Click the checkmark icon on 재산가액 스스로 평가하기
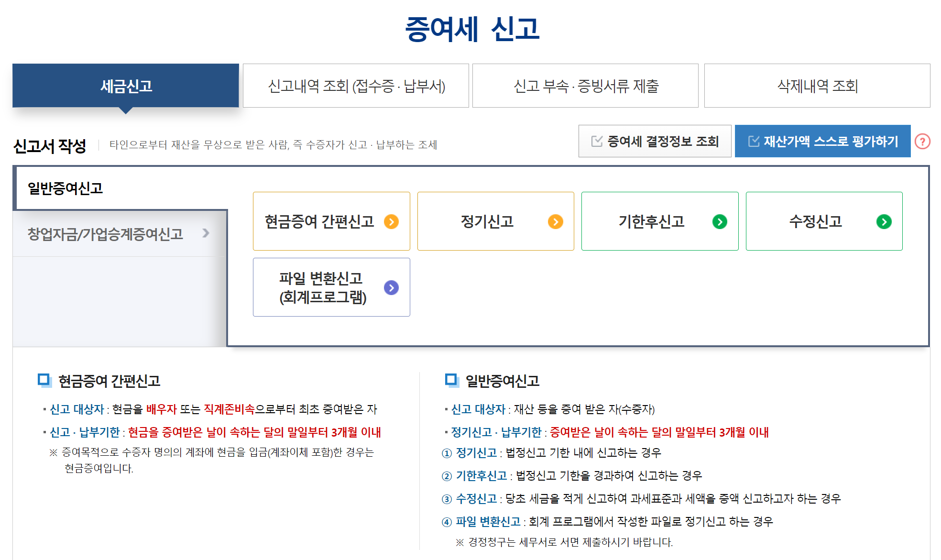The height and width of the screenshot is (560, 941). pyautogui.click(x=753, y=140)
